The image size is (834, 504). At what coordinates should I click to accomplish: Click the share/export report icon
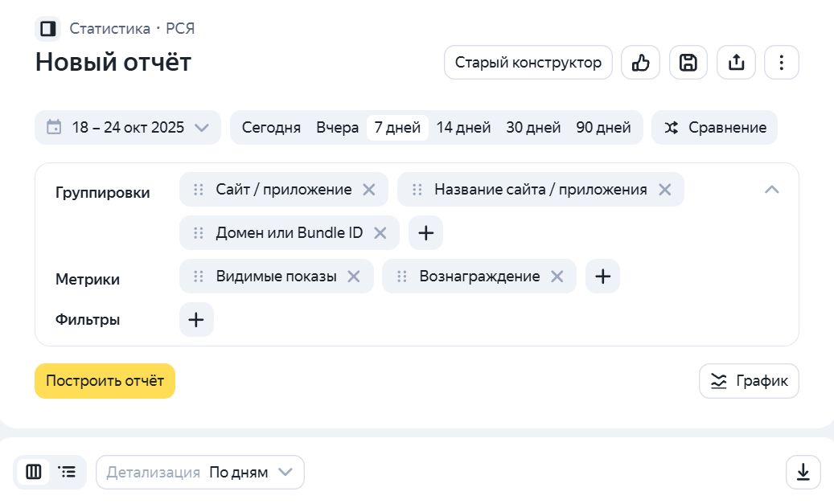click(x=736, y=63)
